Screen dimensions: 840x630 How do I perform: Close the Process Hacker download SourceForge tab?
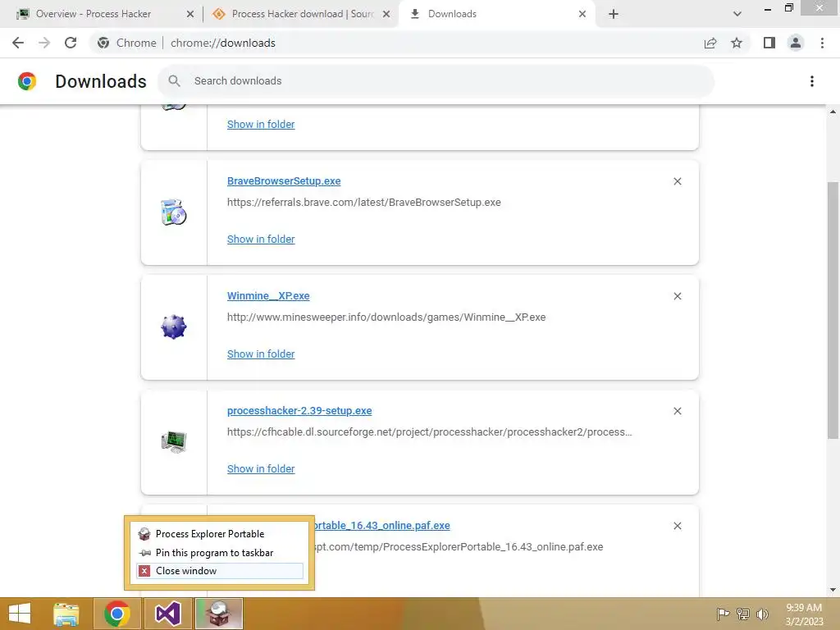point(386,14)
